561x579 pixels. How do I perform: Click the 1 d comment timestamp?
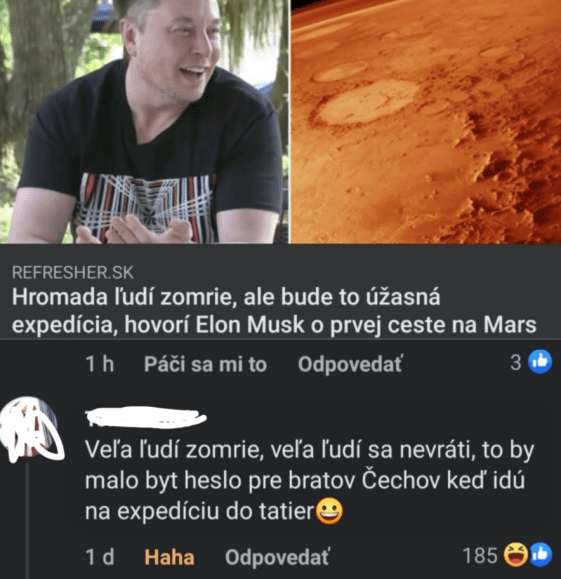100,557
